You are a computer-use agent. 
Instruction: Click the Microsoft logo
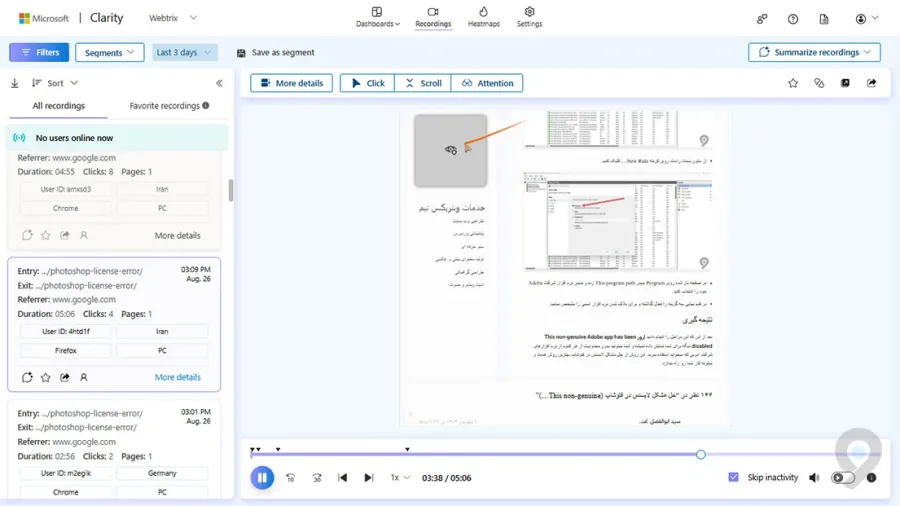(x=44, y=18)
